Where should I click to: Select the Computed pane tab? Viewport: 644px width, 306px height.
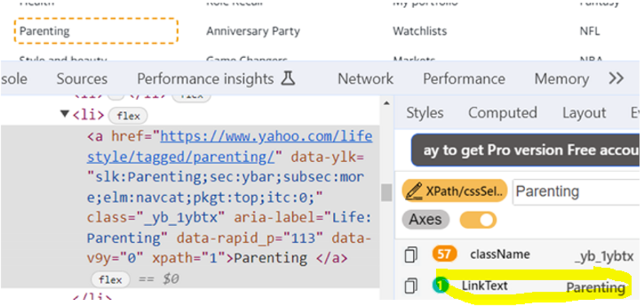[502, 113]
